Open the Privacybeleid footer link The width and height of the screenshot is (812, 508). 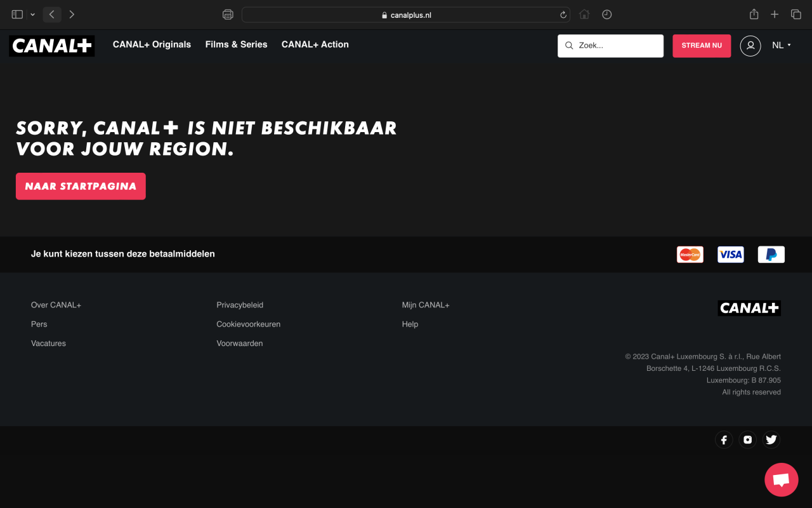click(x=240, y=305)
